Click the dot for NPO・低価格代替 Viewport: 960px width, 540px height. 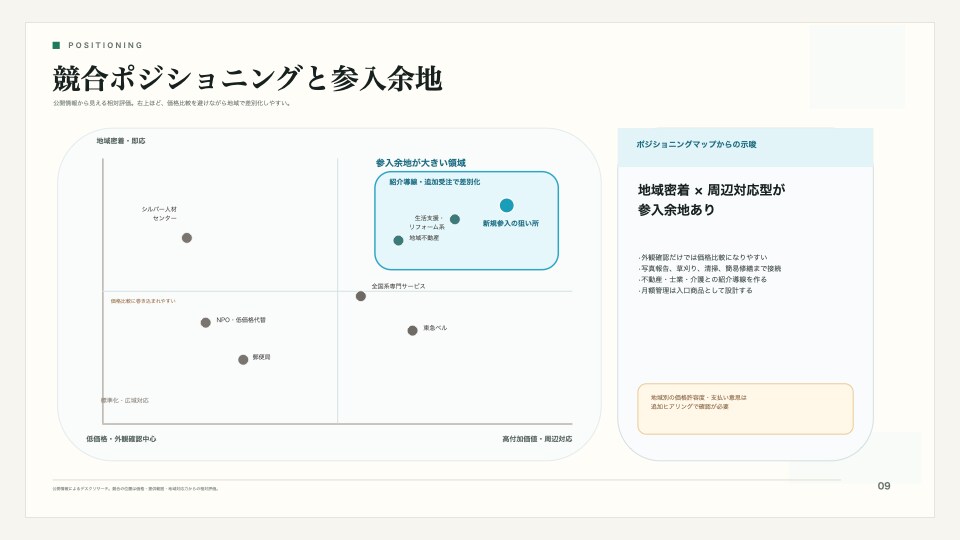[x=206, y=323]
